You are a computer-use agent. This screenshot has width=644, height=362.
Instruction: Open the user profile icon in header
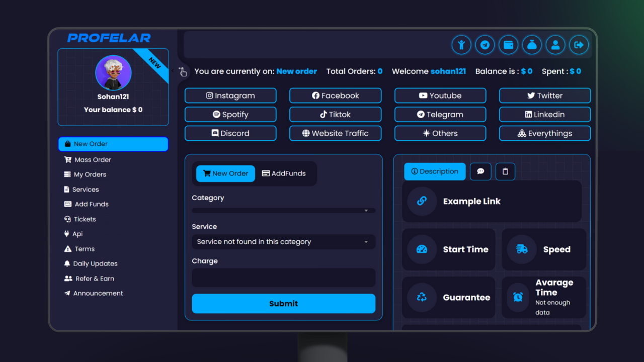tap(555, 45)
